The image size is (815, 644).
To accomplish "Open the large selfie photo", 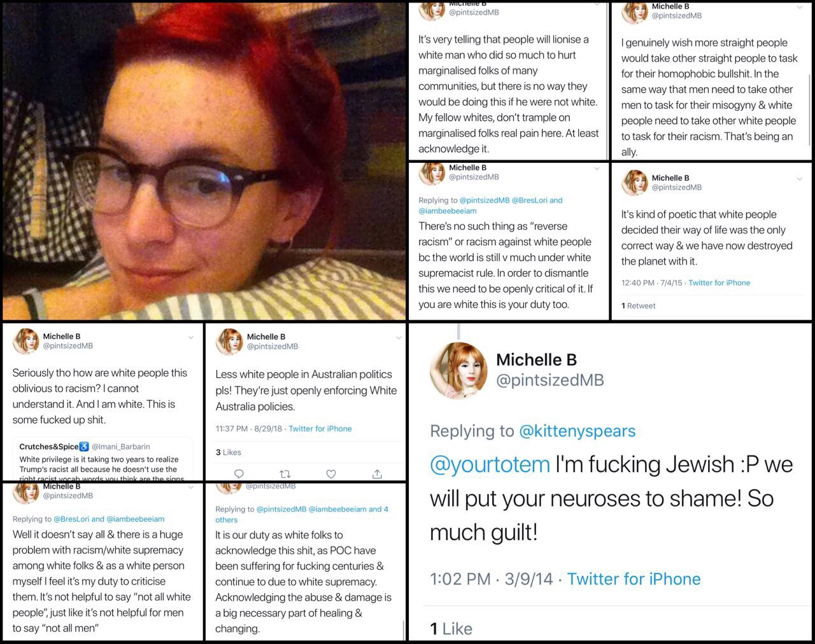I will (x=204, y=160).
